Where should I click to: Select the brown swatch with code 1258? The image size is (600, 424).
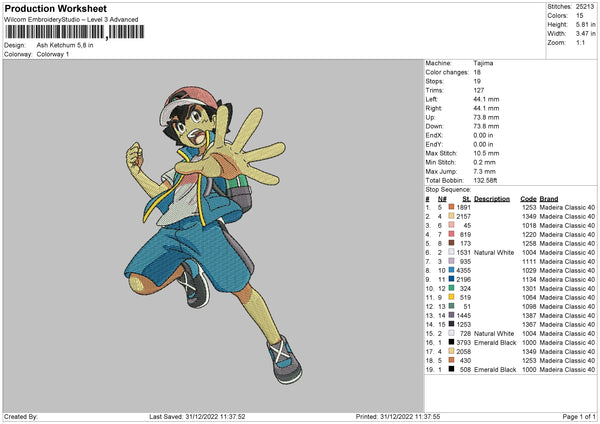451,243
